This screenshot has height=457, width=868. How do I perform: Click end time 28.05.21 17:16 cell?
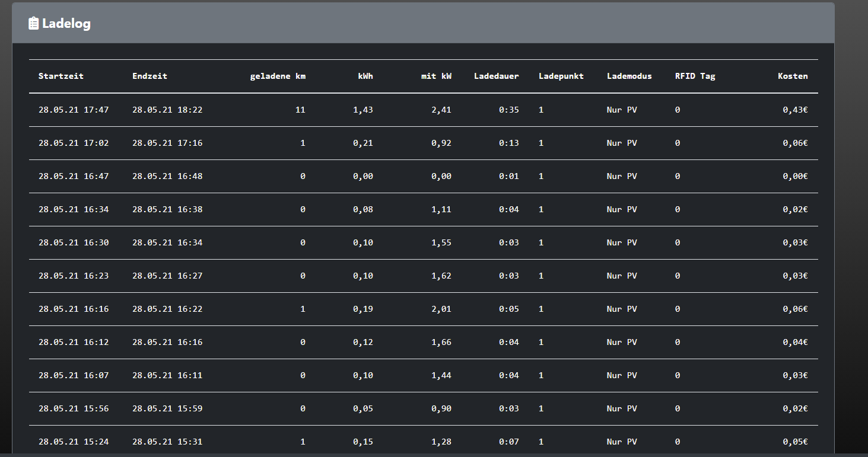167,143
